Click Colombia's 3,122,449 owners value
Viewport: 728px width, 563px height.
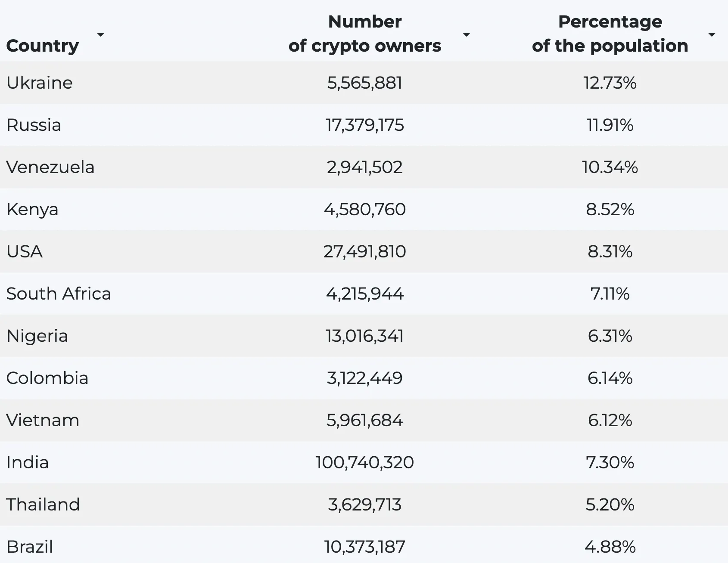[x=364, y=378]
